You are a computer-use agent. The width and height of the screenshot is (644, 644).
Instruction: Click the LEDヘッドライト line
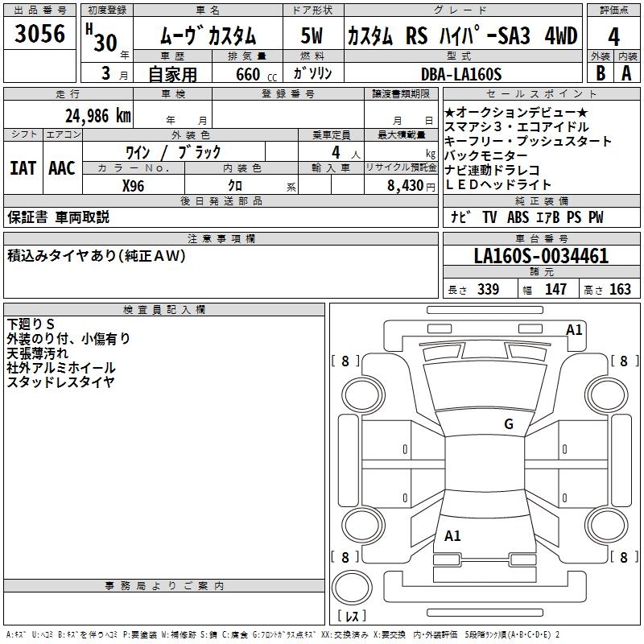tap(497, 185)
